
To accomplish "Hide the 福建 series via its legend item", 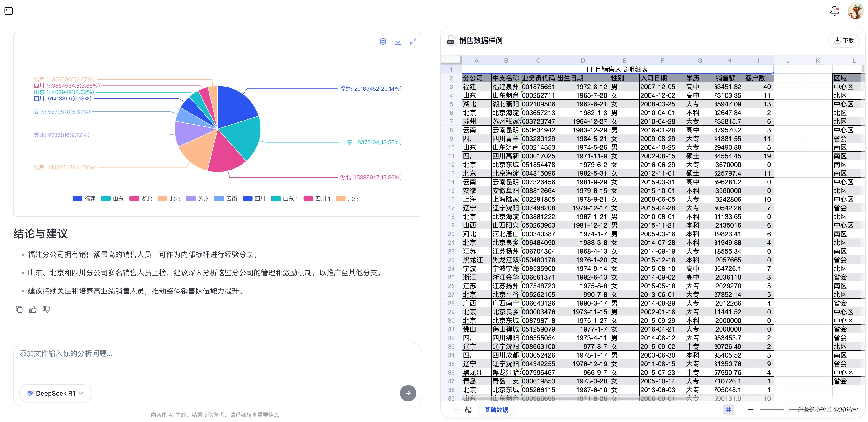I will (84, 198).
